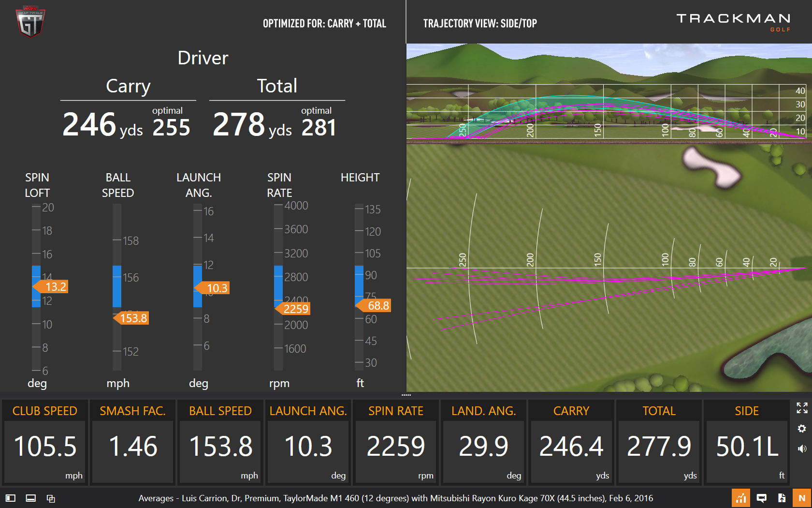This screenshot has height=508, width=812.
Task: Click the GT Gear Trials logo
Action: coord(30,22)
